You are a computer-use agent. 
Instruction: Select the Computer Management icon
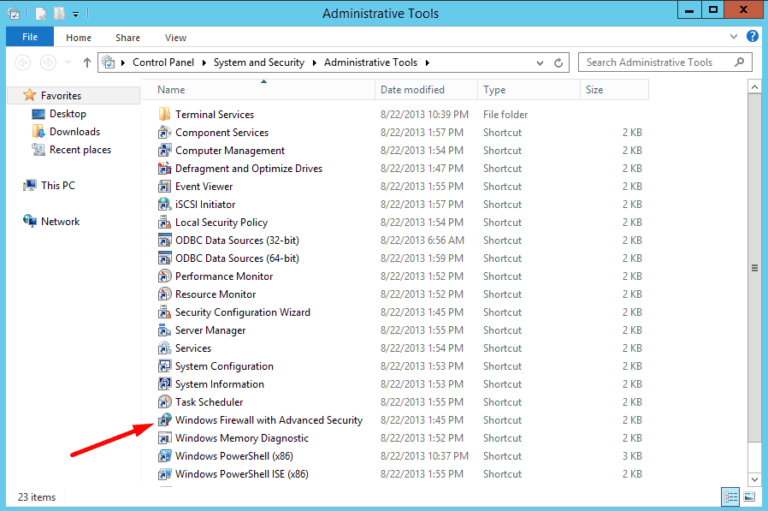165,150
